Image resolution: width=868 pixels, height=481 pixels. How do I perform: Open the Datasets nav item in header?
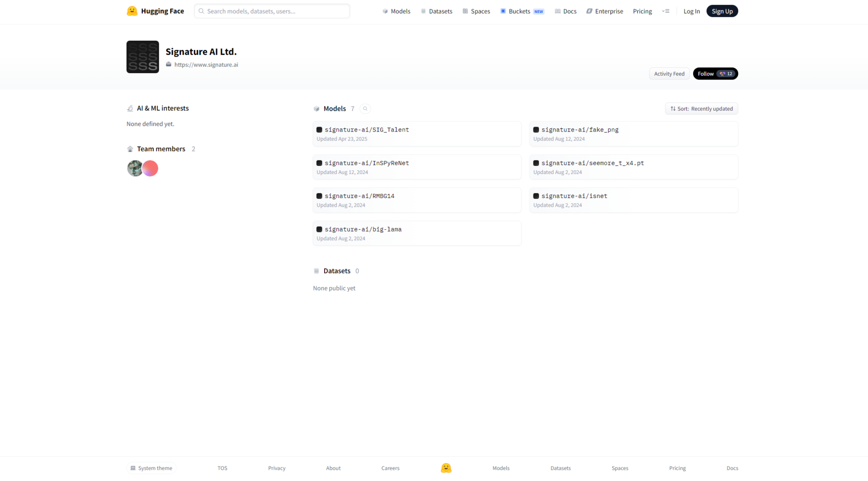click(x=436, y=11)
